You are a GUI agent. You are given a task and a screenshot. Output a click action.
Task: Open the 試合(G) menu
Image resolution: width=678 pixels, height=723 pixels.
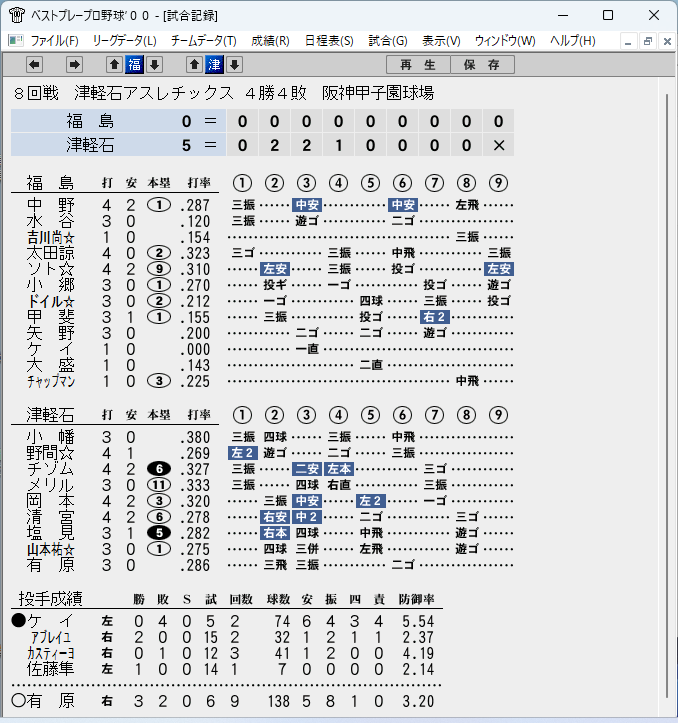[x=388, y=41]
